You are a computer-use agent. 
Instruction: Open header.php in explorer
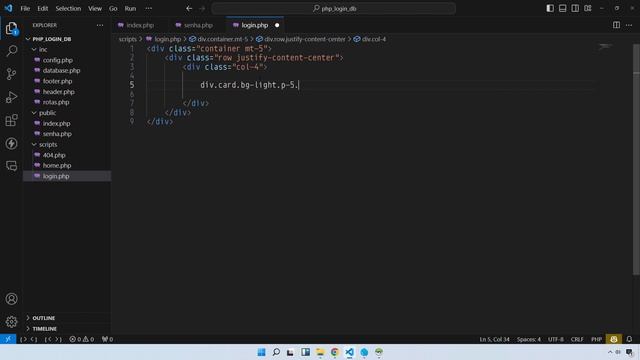[58, 92]
